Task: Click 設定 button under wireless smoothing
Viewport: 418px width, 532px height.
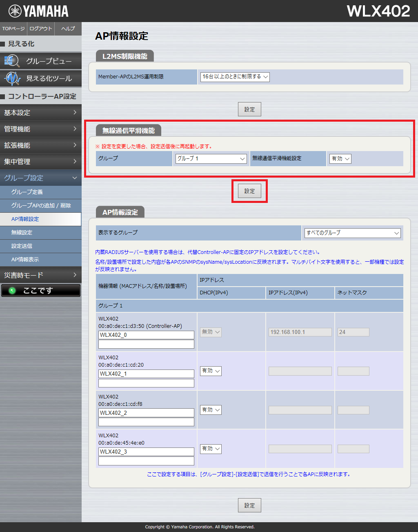Action: click(x=249, y=191)
